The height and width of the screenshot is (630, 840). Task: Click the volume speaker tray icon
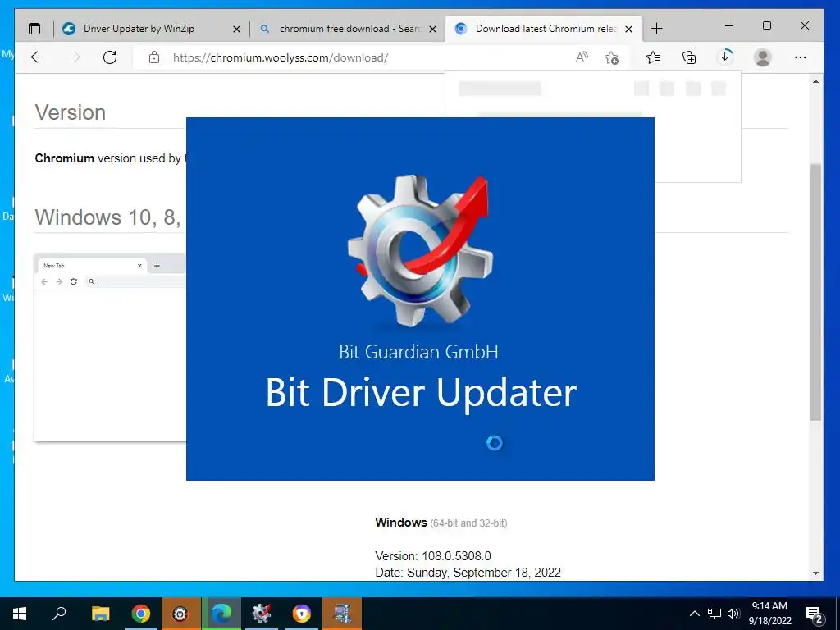click(x=733, y=614)
